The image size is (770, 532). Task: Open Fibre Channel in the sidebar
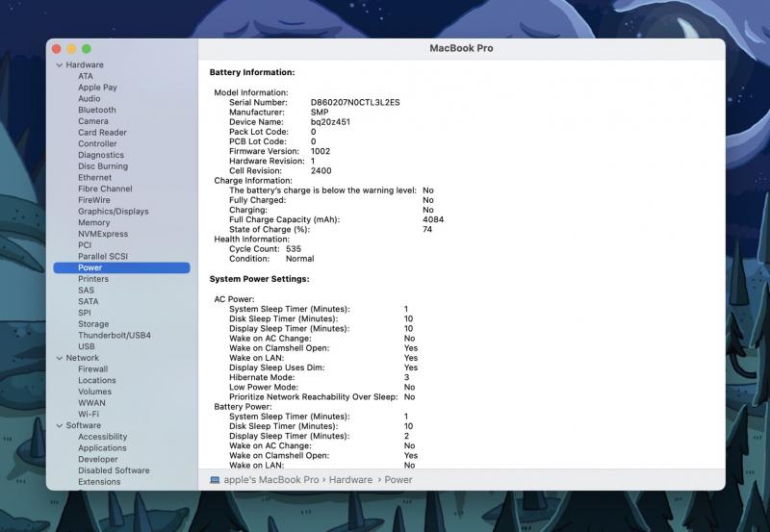coord(105,189)
